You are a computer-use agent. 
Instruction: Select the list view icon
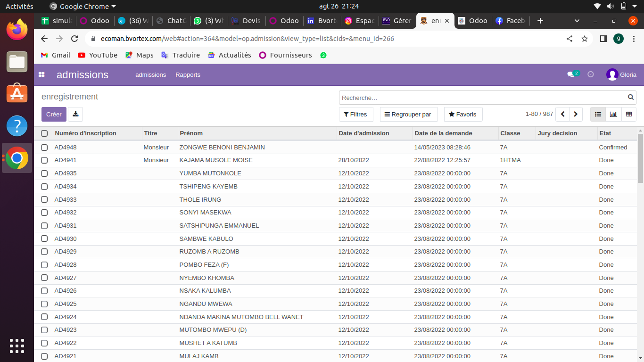click(598, 114)
